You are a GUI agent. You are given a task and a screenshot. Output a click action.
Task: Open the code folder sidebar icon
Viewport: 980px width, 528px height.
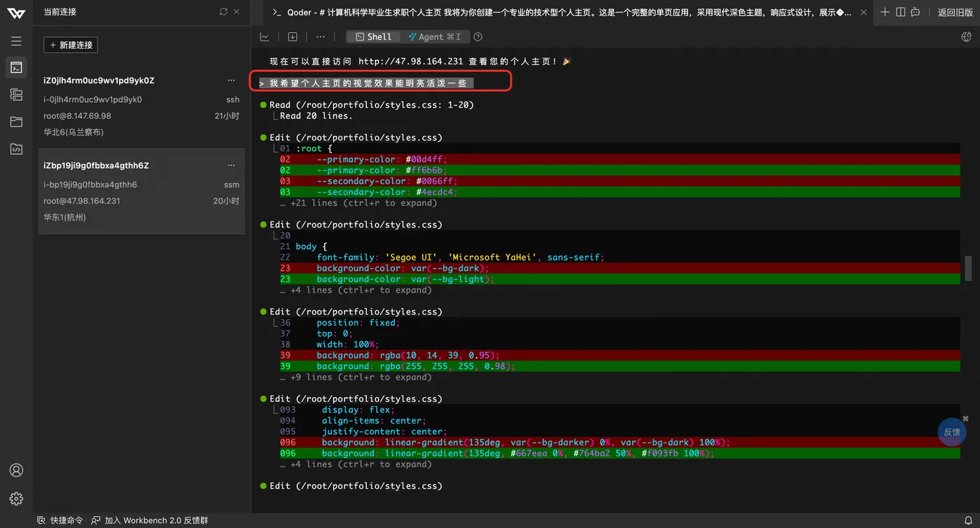coord(16,148)
